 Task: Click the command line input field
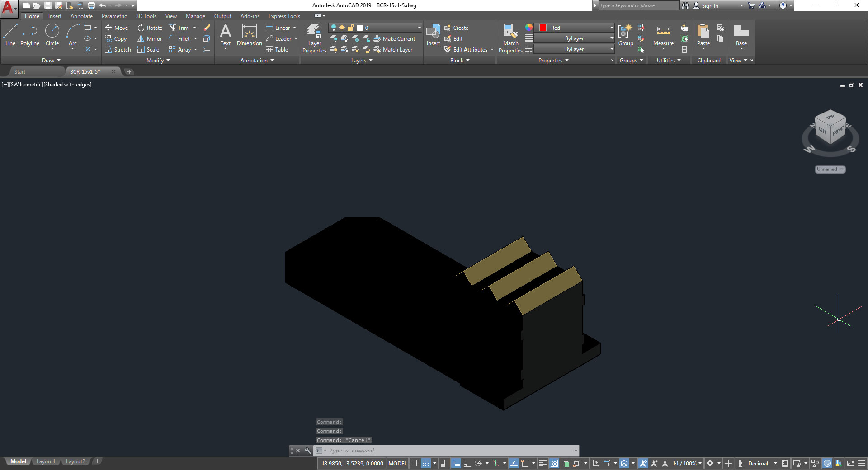448,451
